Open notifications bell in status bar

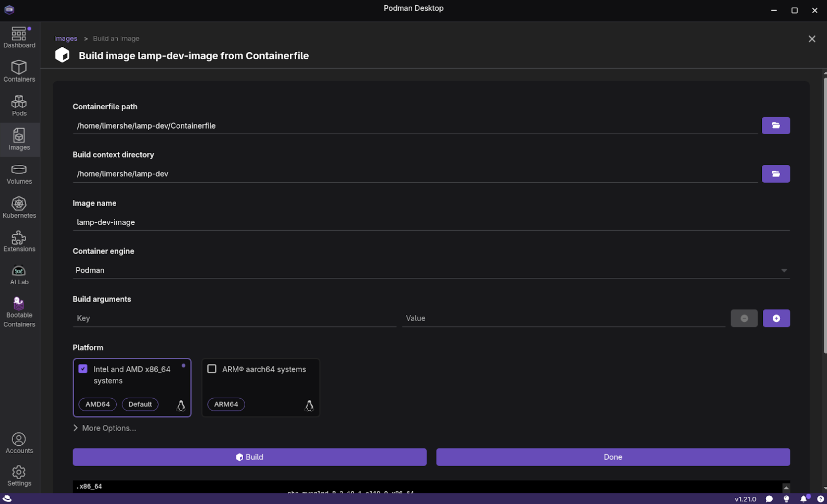[803, 499]
